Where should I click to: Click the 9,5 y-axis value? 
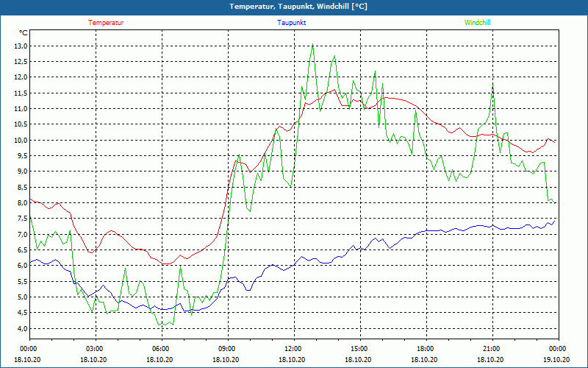22,156
